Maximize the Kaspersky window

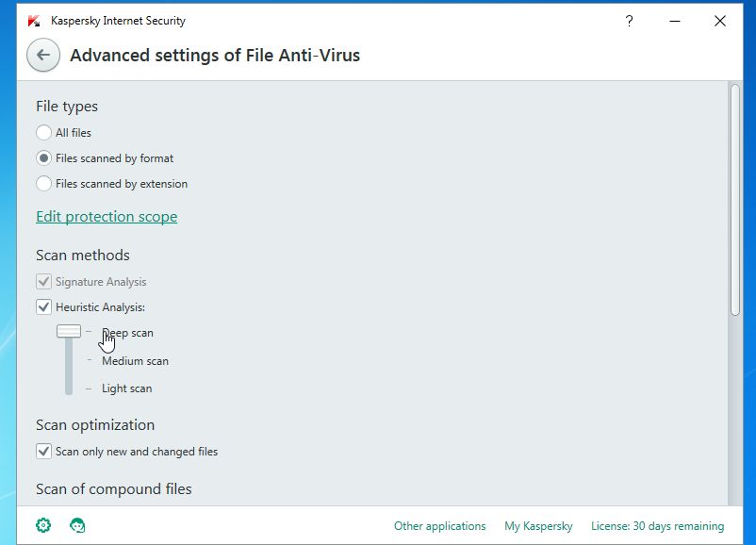point(698,21)
